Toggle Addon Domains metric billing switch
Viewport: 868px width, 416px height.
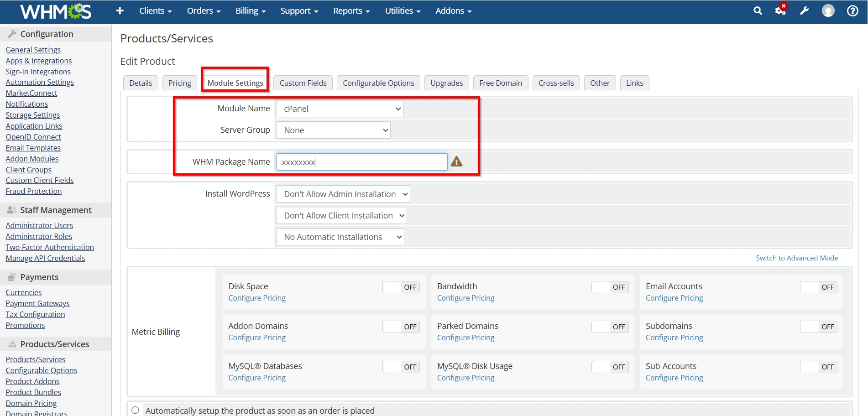[401, 327]
